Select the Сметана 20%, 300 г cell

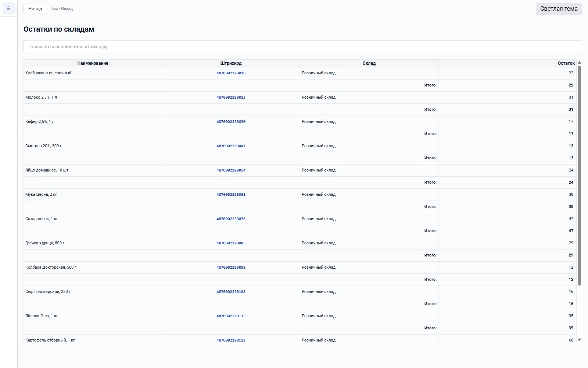point(93,146)
